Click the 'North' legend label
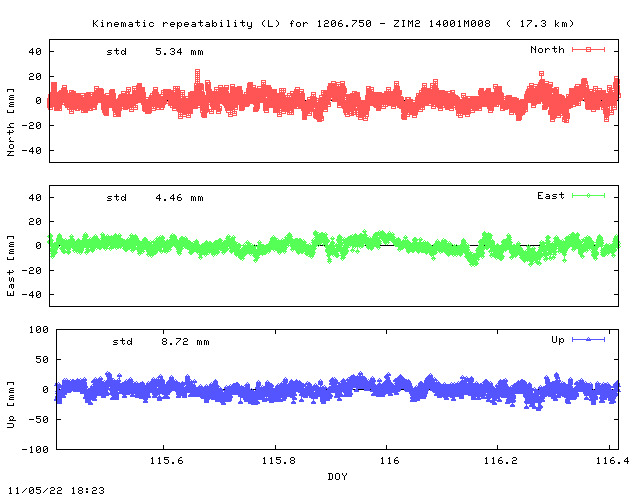This screenshot has width=640, height=496. [x=547, y=49]
